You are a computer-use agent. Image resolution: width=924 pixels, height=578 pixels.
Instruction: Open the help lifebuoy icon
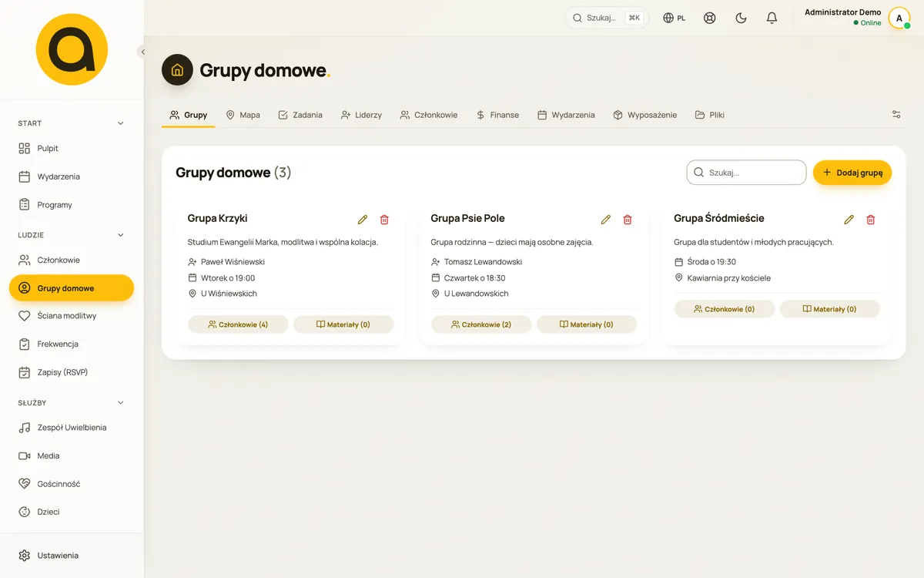point(710,18)
